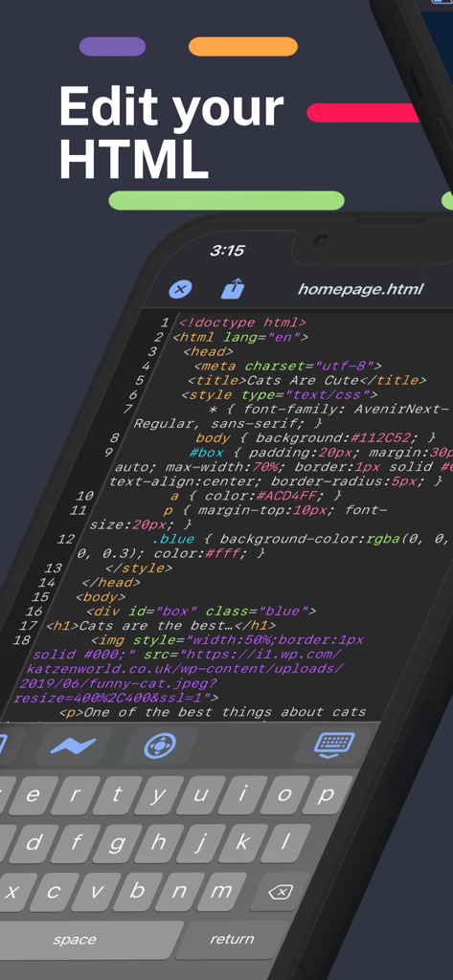453x980 pixels.
Task: Tap the '#box' selector on line 9
Action: (x=206, y=452)
